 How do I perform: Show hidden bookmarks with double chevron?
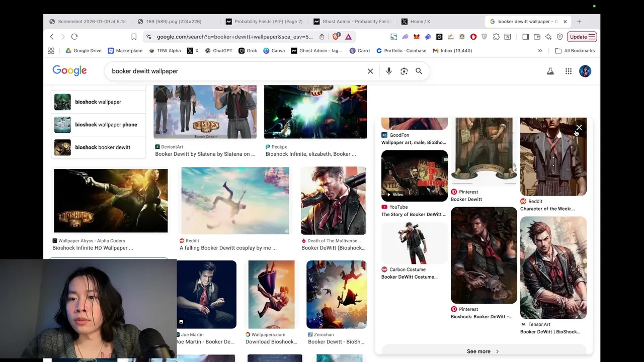(540, 51)
